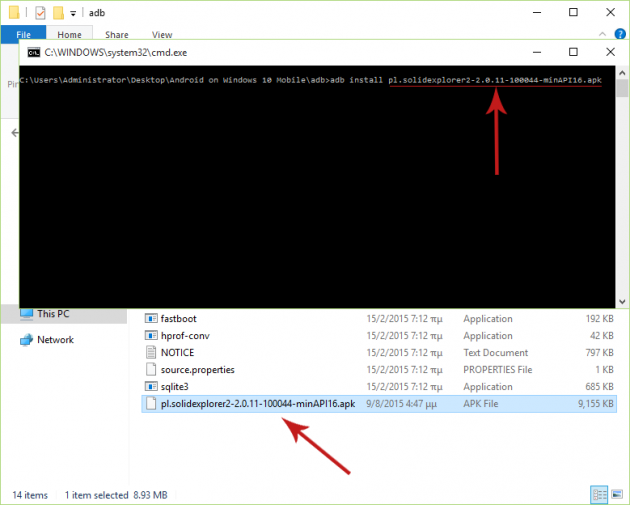Maximize the adb Explorer window
This screenshot has width=630, height=505.
(x=573, y=12)
